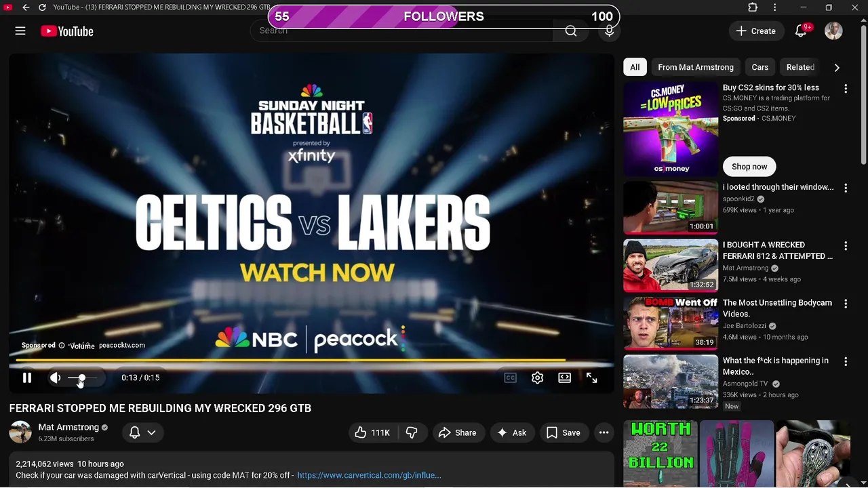The height and width of the screenshot is (488, 868).
Task: Open What the f*ck is happening title
Action: click(x=776, y=366)
